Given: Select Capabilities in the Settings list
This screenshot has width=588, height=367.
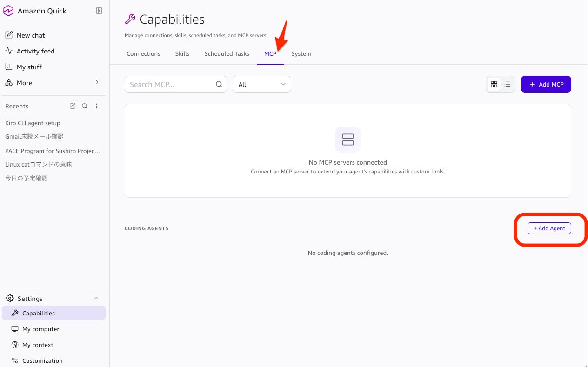Looking at the screenshot, I should pyautogui.click(x=54, y=313).
